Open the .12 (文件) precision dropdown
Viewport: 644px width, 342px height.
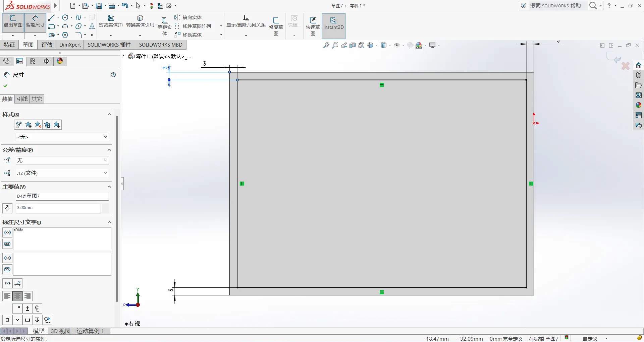click(x=62, y=173)
